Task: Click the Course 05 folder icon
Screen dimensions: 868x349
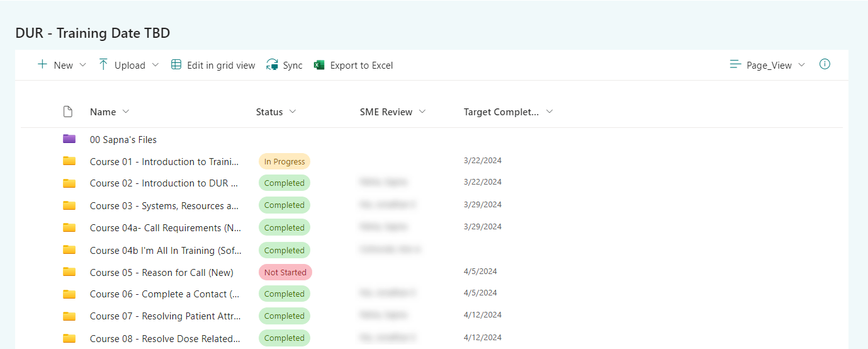Action: click(69, 272)
